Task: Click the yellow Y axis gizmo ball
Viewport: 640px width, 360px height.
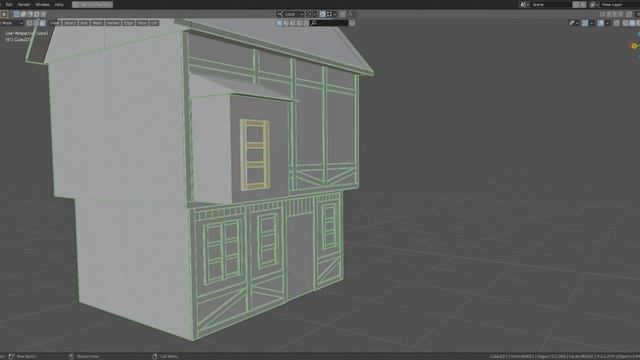Action: (x=634, y=46)
